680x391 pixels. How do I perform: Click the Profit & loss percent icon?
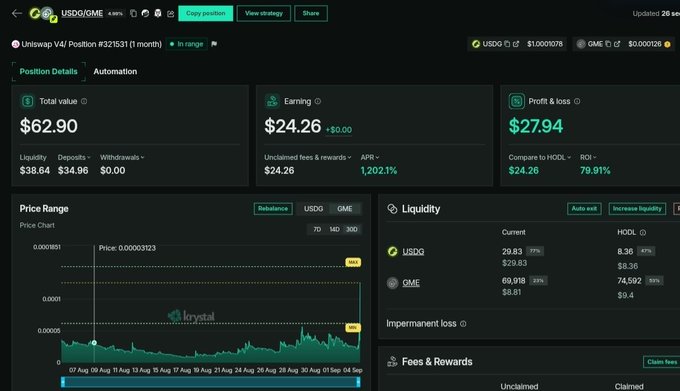click(x=517, y=101)
